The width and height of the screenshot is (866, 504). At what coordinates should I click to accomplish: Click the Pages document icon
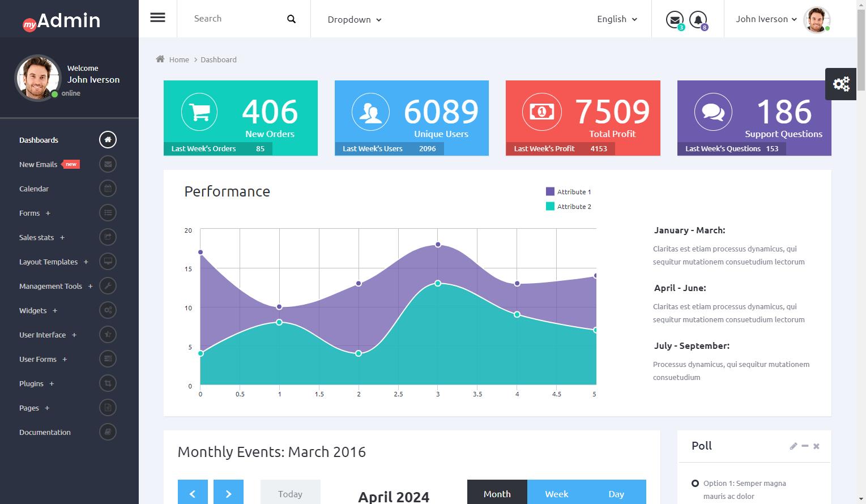coord(108,407)
